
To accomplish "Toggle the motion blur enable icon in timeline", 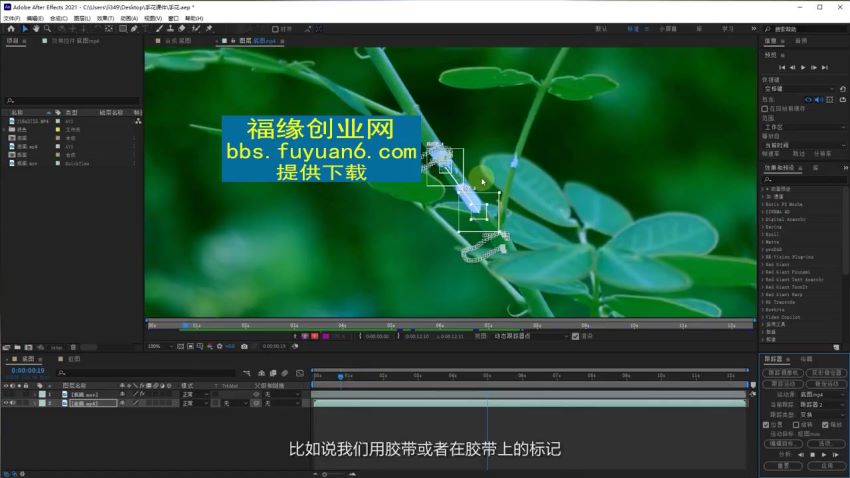I will click(285, 373).
